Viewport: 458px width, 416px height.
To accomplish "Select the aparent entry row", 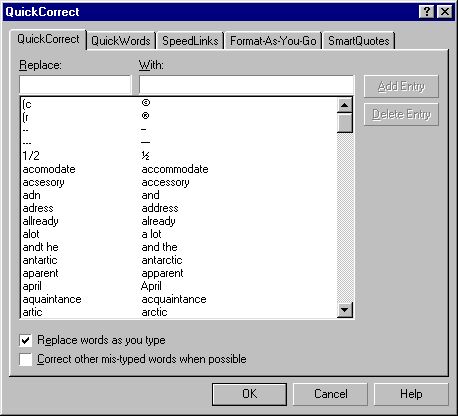I will (x=179, y=273).
